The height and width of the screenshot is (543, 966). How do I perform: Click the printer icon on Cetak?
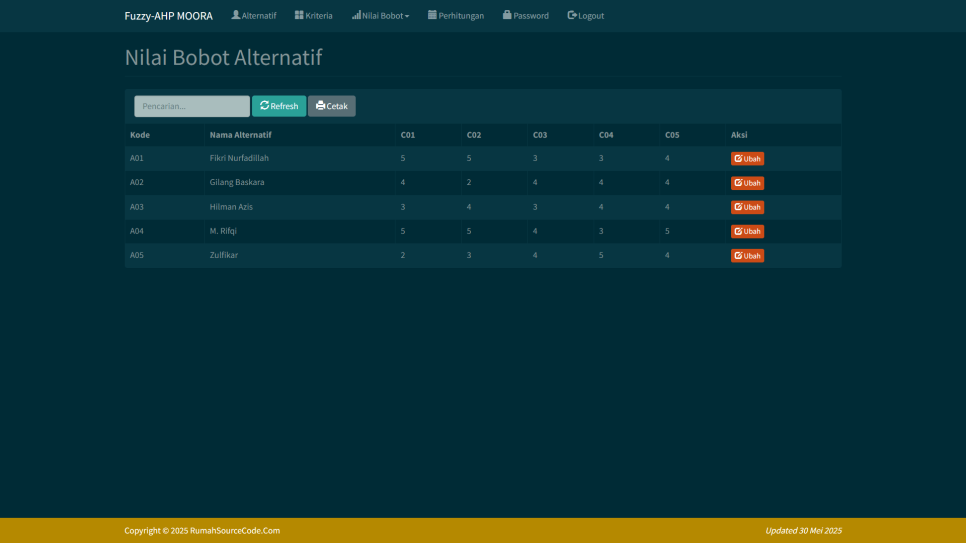[320, 106]
